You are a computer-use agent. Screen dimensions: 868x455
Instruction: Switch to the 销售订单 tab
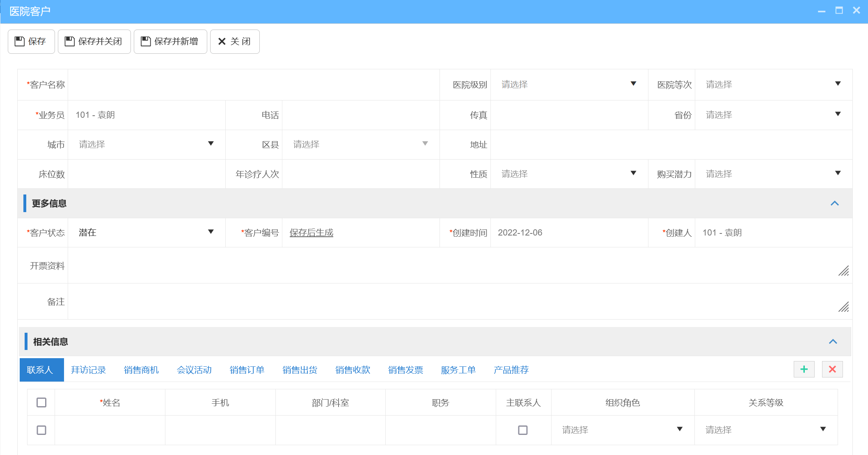tap(247, 370)
